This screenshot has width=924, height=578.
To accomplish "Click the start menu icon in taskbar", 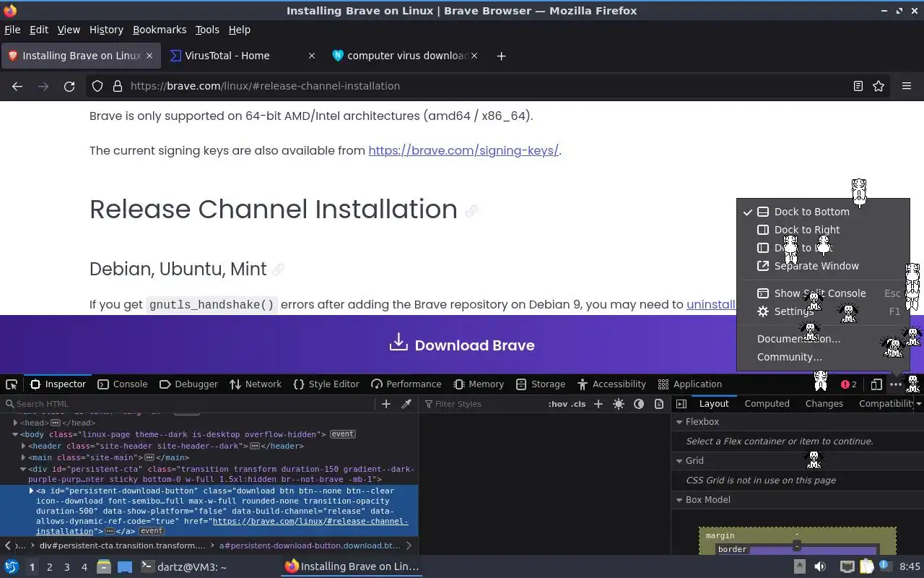I will pyautogui.click(x=12, y=566).
